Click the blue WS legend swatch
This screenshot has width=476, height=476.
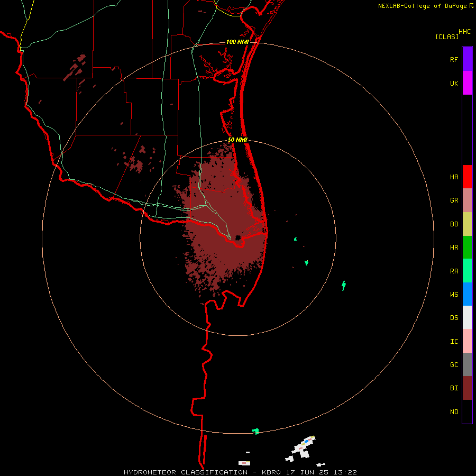coord(467,294)
